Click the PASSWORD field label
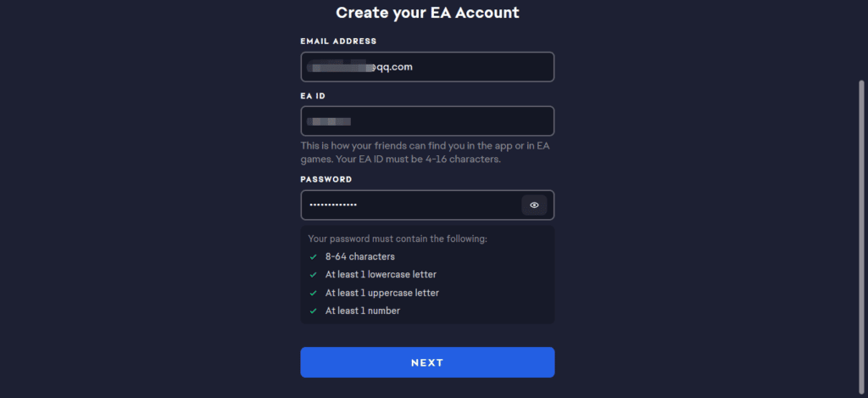The image size is (868, 398). tap(326, 180)
